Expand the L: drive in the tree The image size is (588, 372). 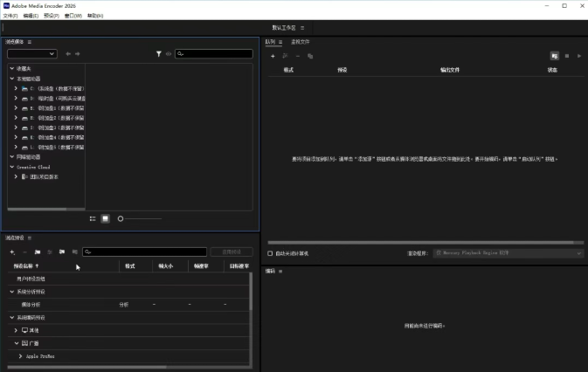pos(16,147)
